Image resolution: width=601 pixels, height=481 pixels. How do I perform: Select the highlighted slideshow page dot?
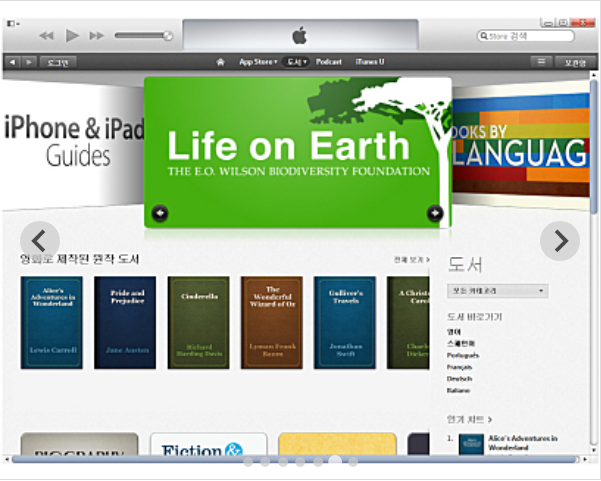[x=335, y=461]
